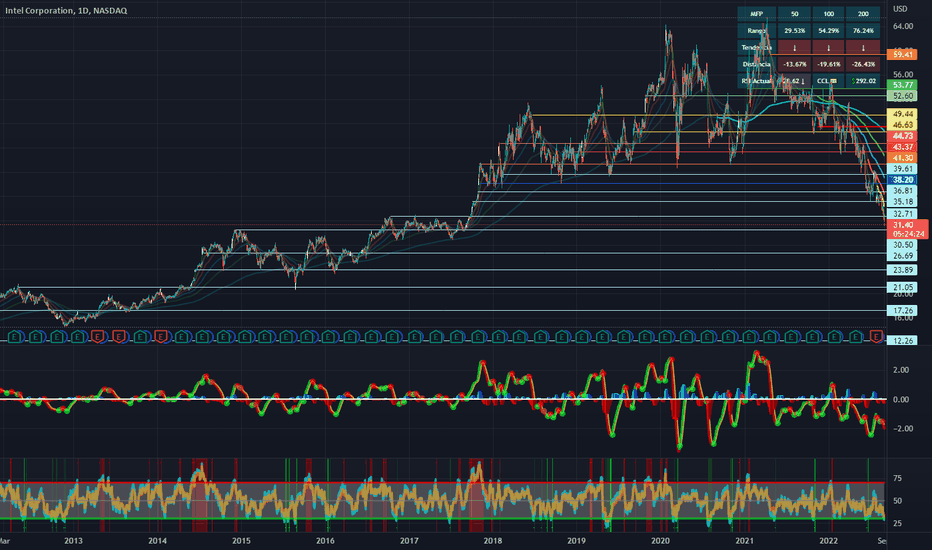The height and width of the screenshot is (550, 932).
Task: Click the rightmost red earnings E marker
Action: tap(876, 337)
